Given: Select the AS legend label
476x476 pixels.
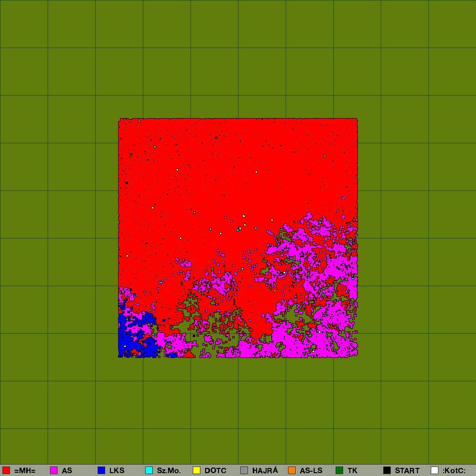Looking at the screenshot, I should (x=67, y=471).
